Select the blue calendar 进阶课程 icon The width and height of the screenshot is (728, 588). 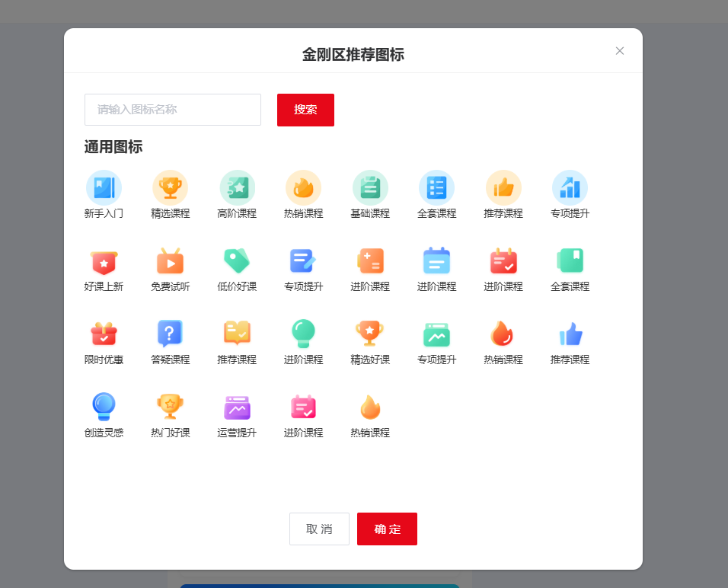[437, 261]
